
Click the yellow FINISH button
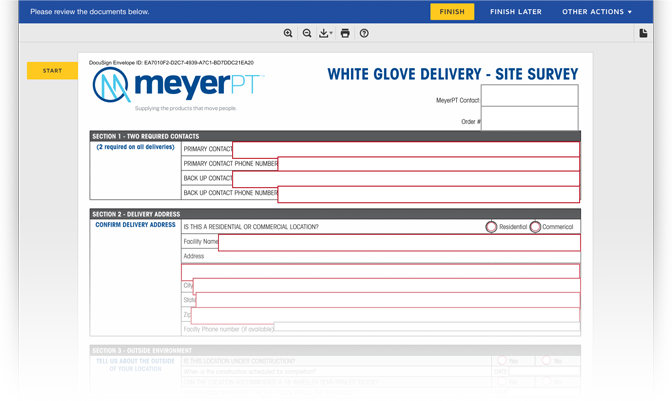click(452, 12)
